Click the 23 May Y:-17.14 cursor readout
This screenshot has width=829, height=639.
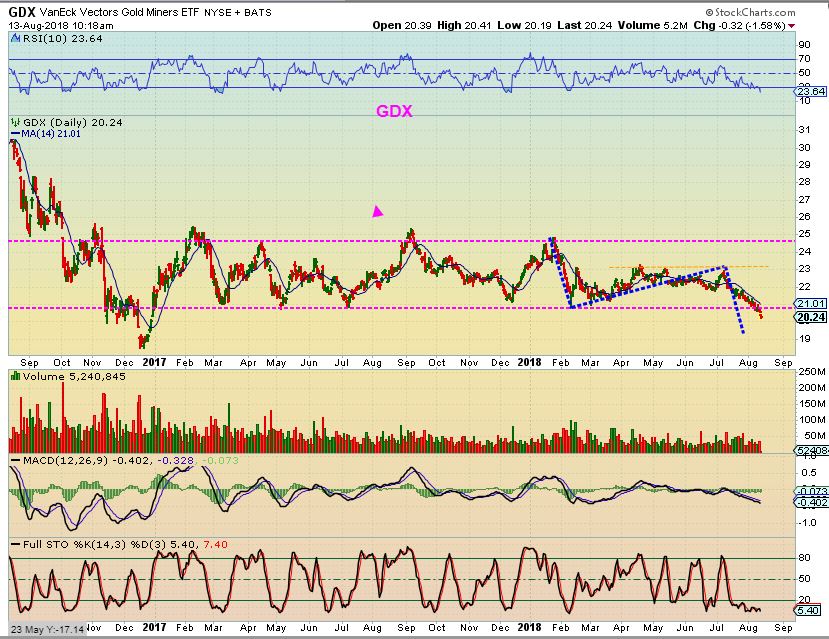tap(47, 629)
